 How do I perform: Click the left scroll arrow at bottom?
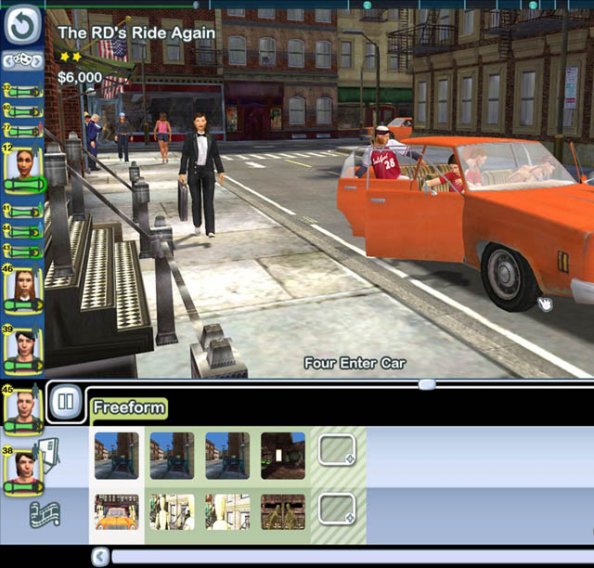(100, 557)
